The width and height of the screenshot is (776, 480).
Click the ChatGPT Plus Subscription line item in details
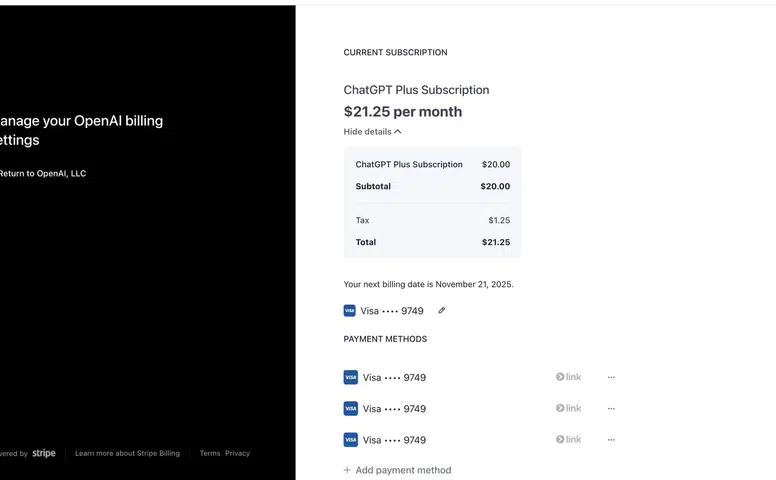tap(409, 164)
